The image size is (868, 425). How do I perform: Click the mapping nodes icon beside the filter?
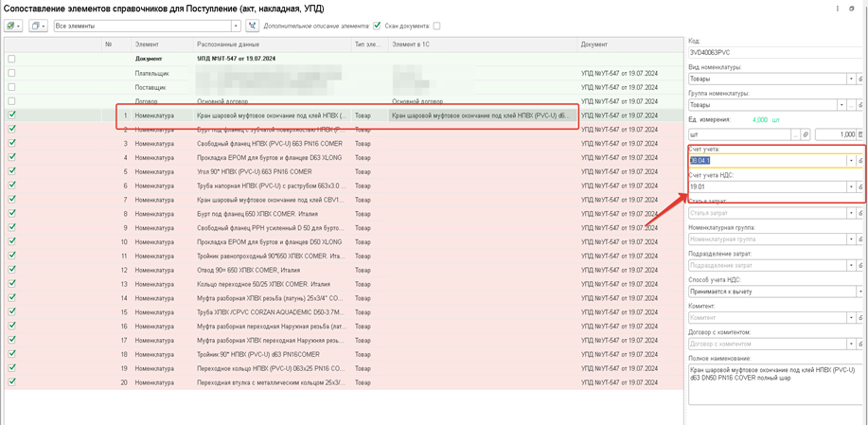click(x=252, y=26)
